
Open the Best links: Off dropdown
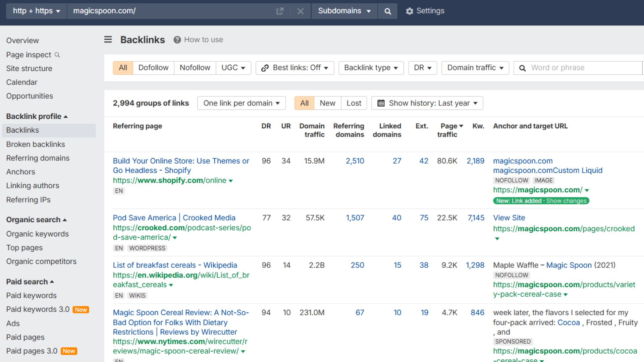295,68
